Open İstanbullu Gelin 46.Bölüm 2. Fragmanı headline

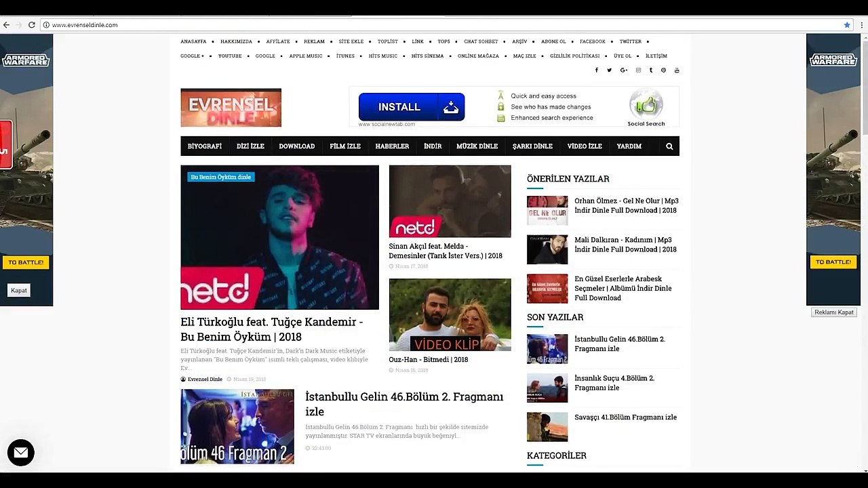pos(404,404)
